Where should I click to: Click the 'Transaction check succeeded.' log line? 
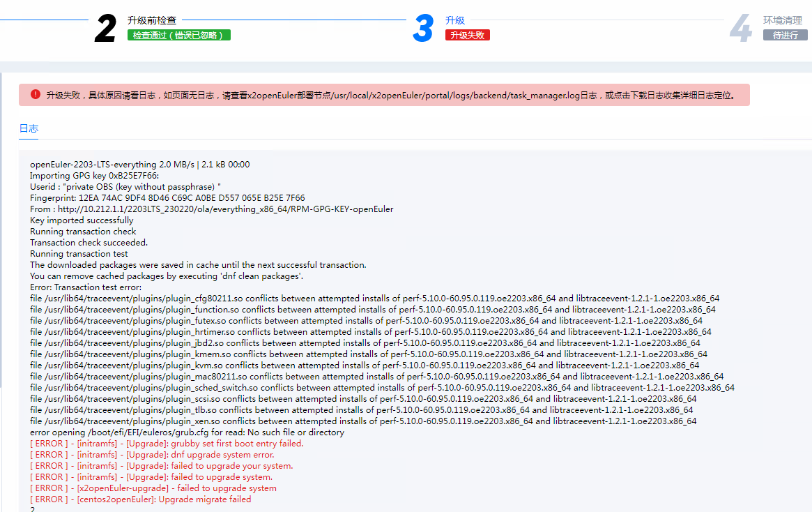89,243
